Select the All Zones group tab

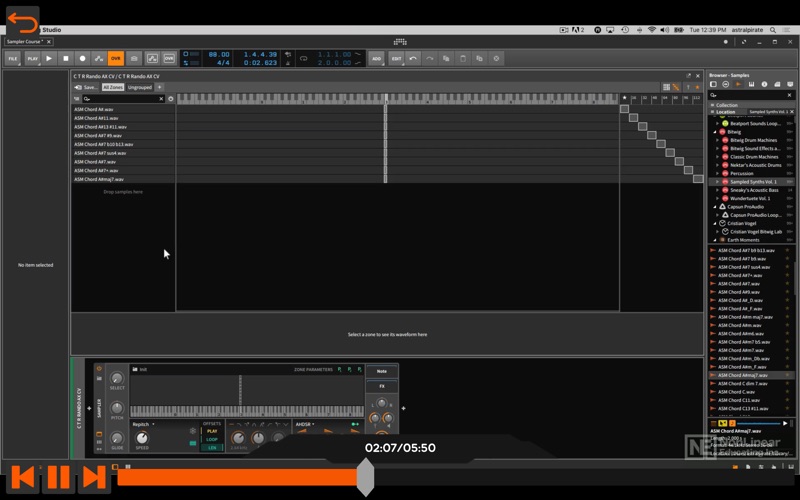[113, 87]
